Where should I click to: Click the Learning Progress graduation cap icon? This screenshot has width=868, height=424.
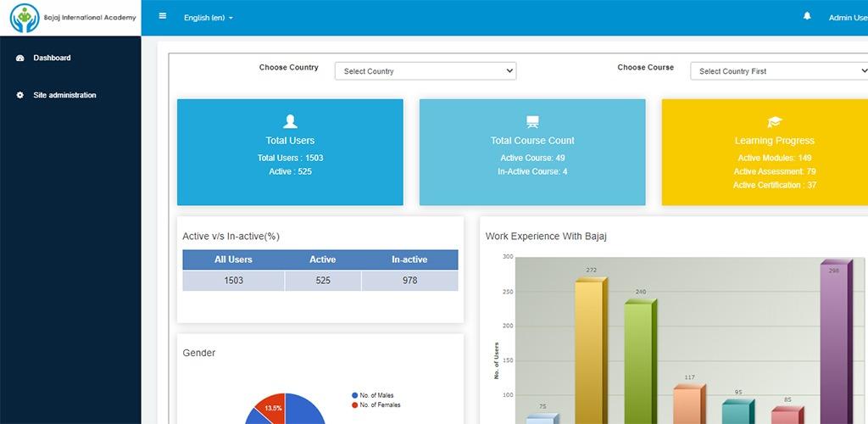tap(775, 122)
